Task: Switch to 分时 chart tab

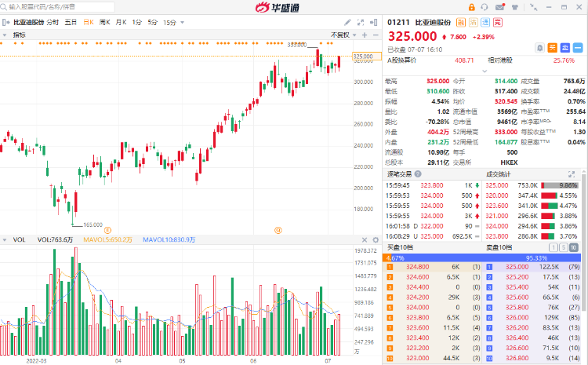Action: [53, 23]
